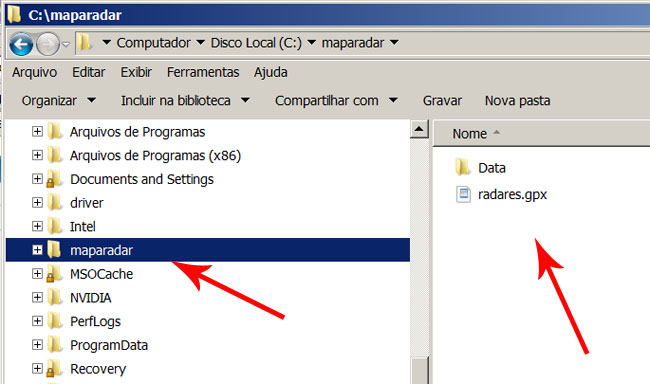The width and height of the screenshot is (650, 384).
Task: Select Arquivos de Programas tree label
Action: tap(138, 132)
